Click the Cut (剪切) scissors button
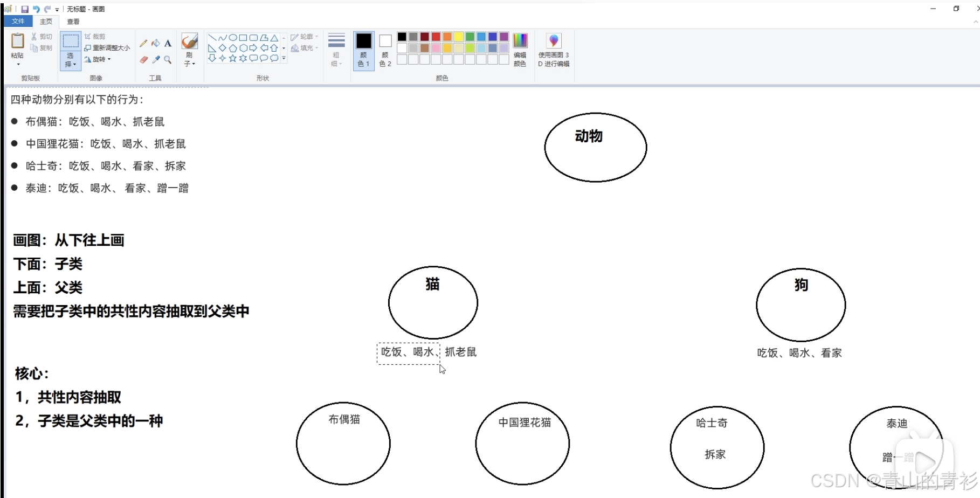Viewport: 980px width, 498px height. [x=42, y=37]
